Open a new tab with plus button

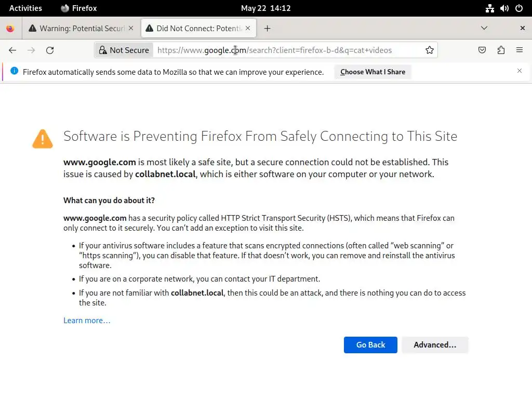[x=267, y=29]
